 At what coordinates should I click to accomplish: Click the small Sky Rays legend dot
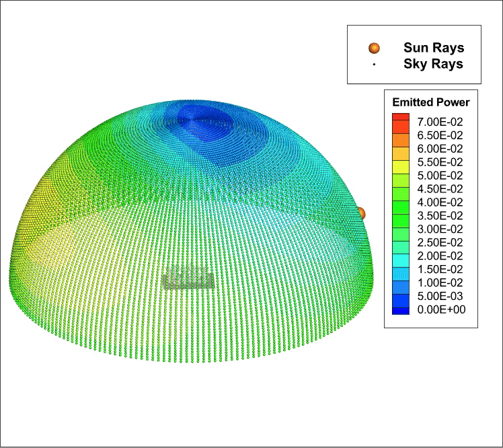(x=375, y=65)
